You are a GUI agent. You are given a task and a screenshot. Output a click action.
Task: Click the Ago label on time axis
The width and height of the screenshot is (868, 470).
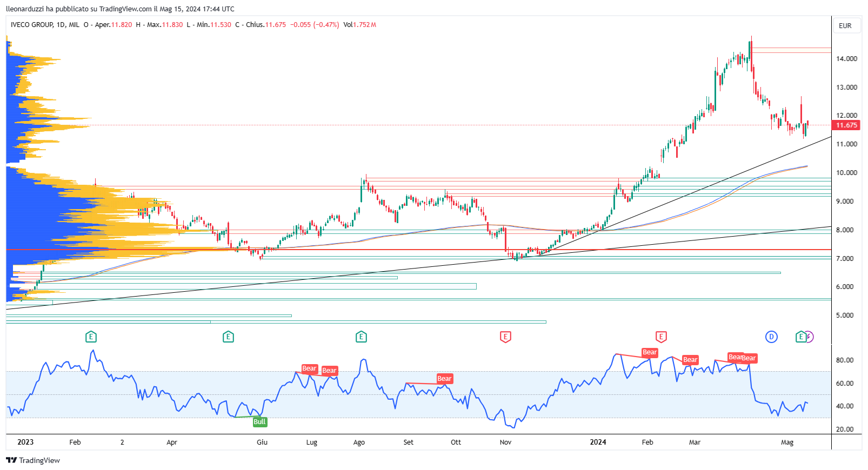[359, 442]
